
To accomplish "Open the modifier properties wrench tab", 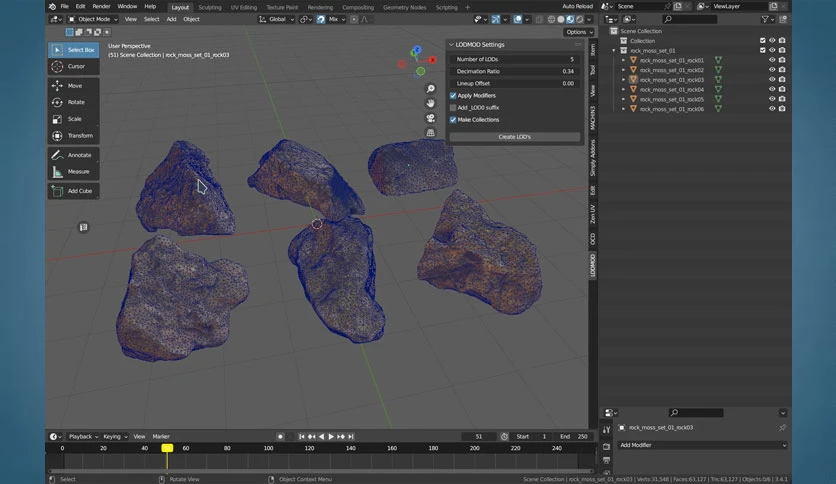I will pyautogui.click(x=606, y=430).
